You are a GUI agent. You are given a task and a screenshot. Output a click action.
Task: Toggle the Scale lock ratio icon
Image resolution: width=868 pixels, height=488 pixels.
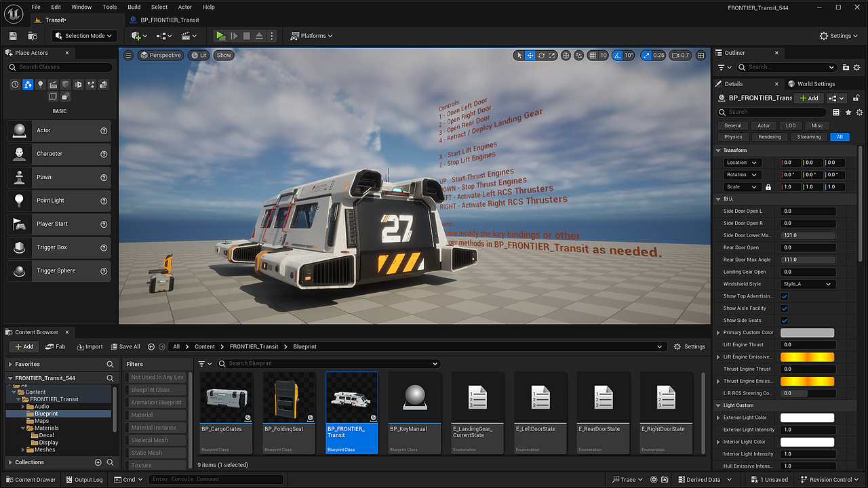[768, 187]
